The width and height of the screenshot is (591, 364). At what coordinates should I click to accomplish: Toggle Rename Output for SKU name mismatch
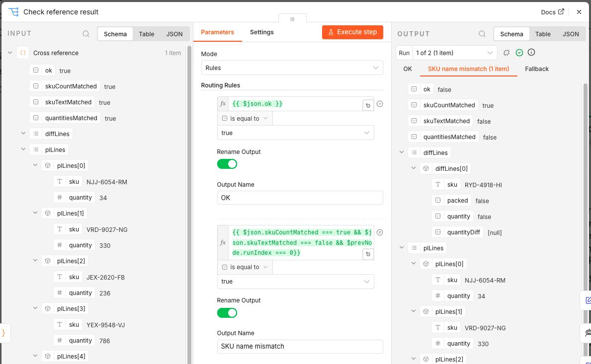pyautogui.click(x=227, y=313)
